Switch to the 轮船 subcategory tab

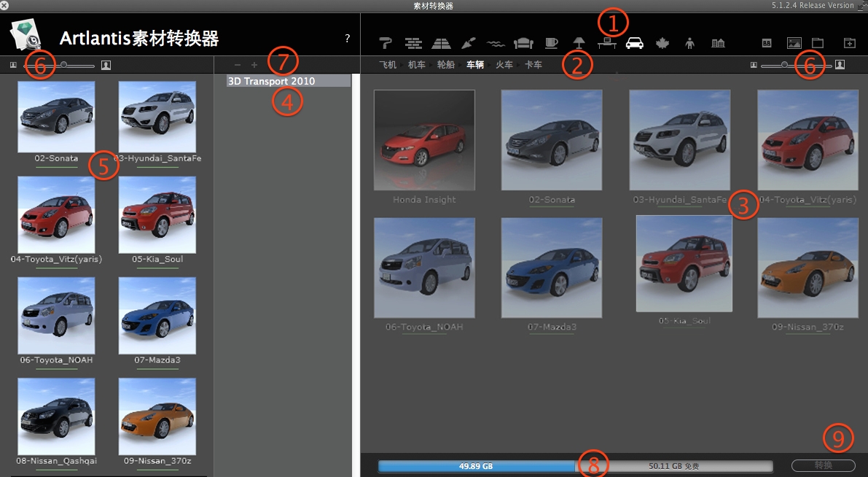(445, 65)
